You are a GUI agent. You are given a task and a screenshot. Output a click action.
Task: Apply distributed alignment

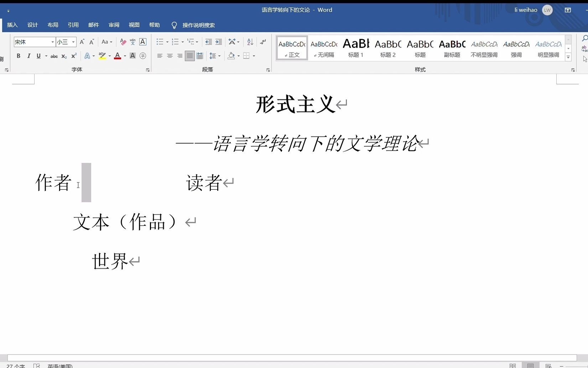[200, 56]
